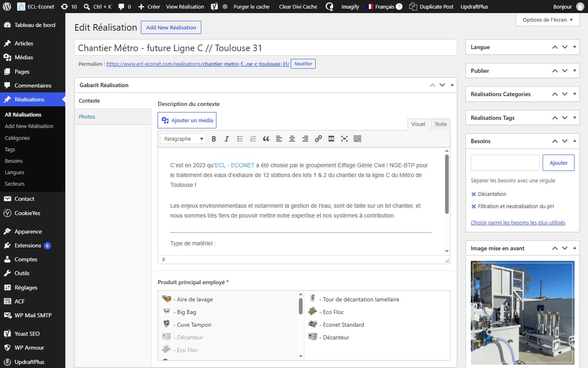Open the réalisation permalink URL
Image resolution: width=588 pixels, height=368 pixels.
point(198,64)
